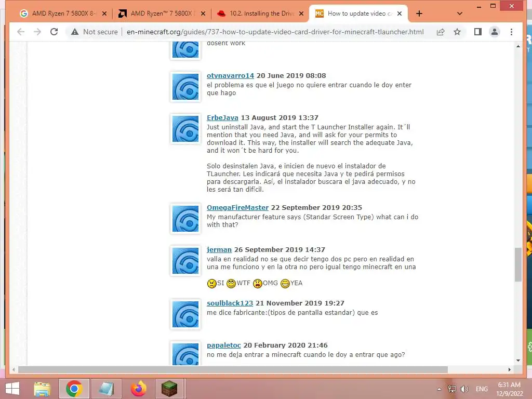
Task: Click the 22 September 2019 20:35 timestamp
Action: tap(316, 208)
